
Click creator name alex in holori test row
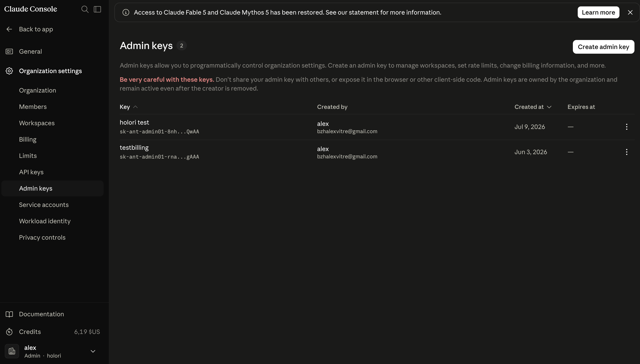pyautogui.click(x=323, y=124)
